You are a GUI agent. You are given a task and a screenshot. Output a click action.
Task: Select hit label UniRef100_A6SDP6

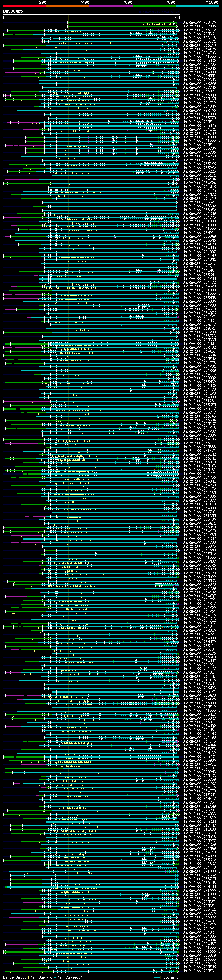tap(199, 546)
